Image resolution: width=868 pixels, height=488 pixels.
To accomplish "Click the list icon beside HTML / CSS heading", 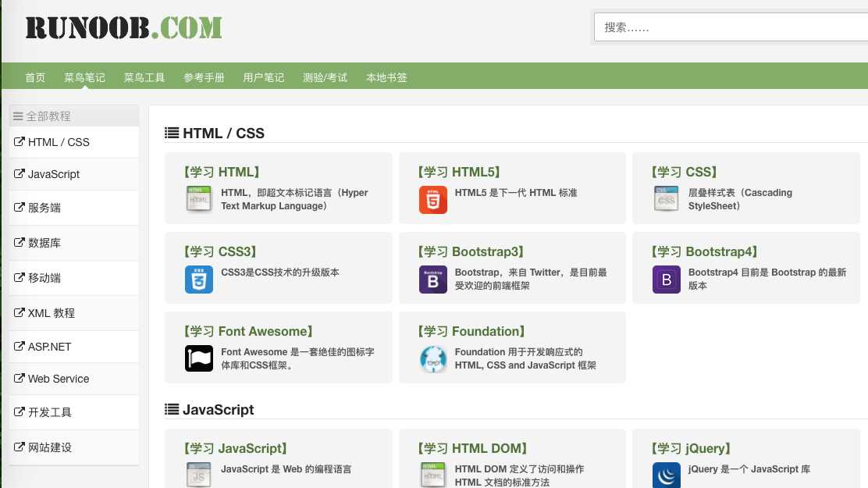I will 172,133.
